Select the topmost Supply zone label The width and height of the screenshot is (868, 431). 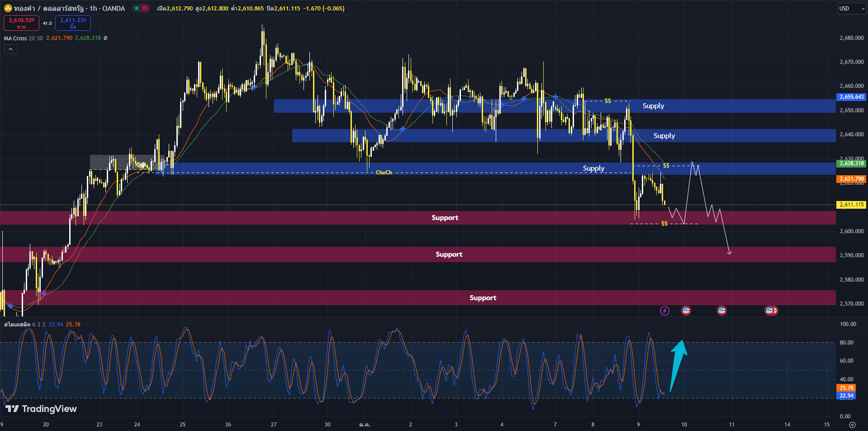[x=653, y=106]
